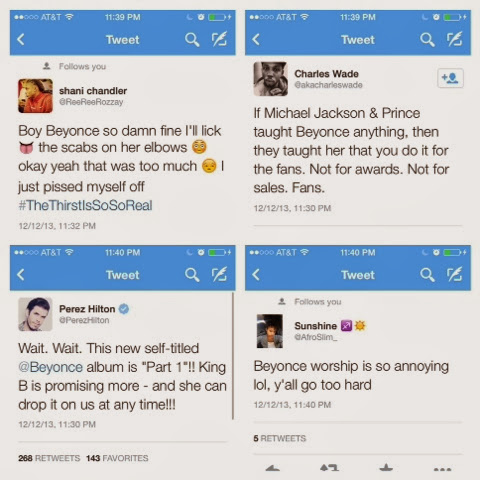Screen dimensions: 480x480
Task: Open the @Beyonce mention link
Action: [50, 367]
